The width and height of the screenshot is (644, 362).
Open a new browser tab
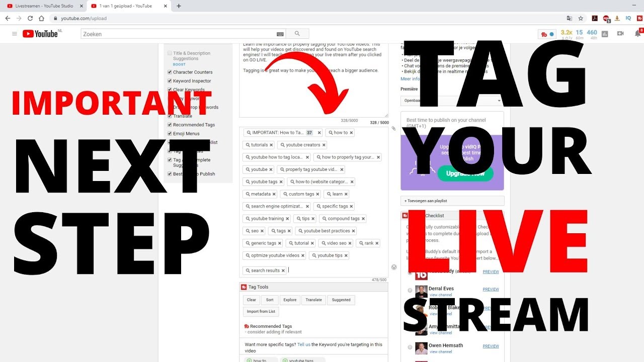179,6
